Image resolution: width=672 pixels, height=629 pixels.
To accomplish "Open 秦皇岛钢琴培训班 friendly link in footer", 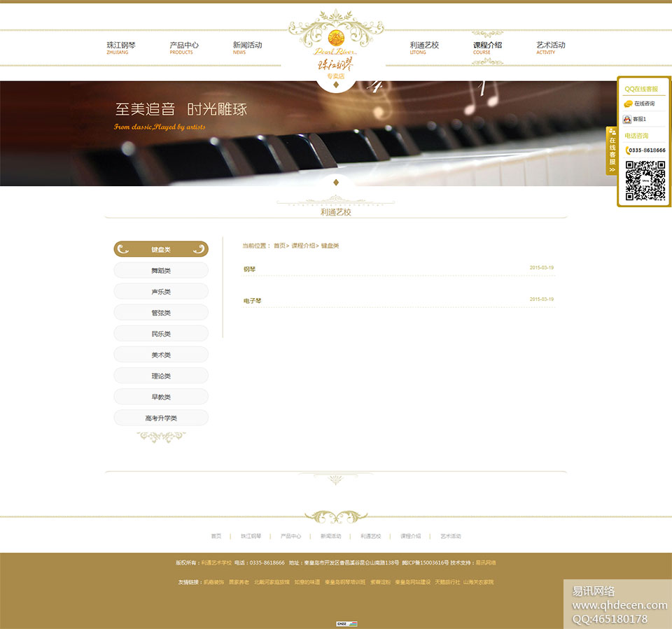I will 345,582.
